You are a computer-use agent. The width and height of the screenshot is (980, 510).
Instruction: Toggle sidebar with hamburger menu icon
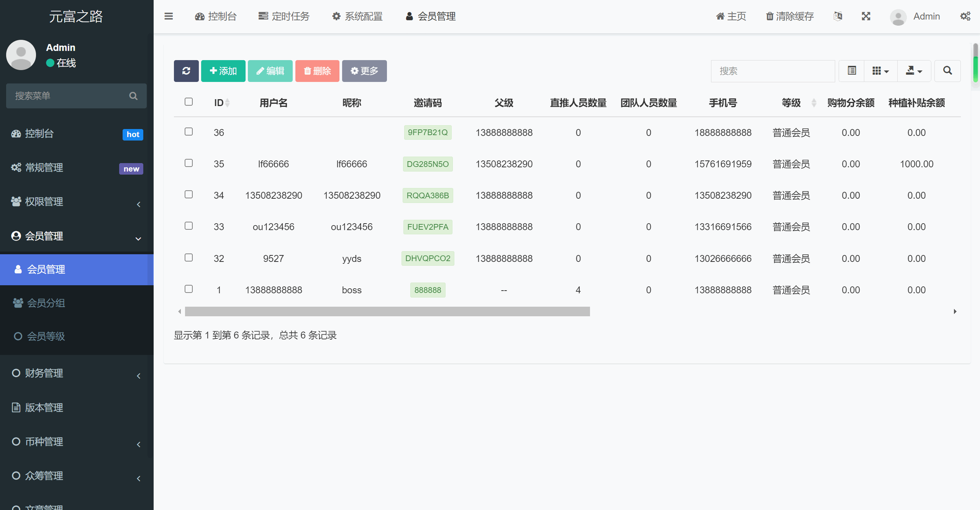click(x=169, y=16)
